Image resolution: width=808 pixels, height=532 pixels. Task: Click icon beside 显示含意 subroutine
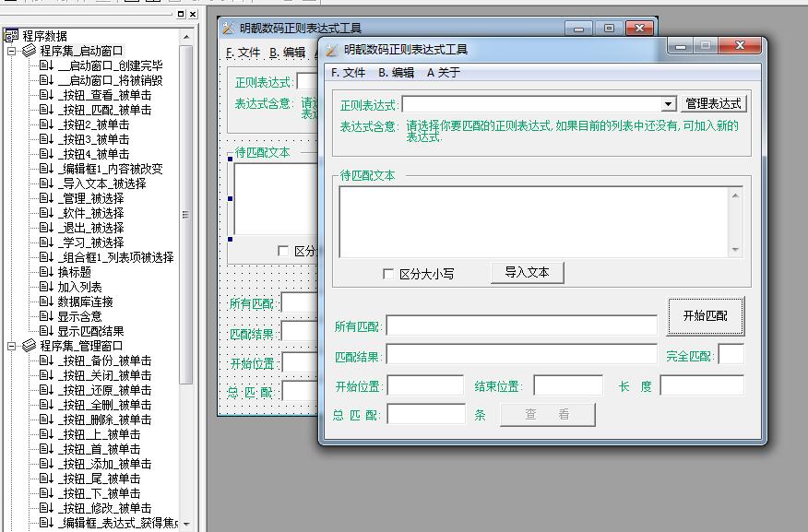click(46, 316)
